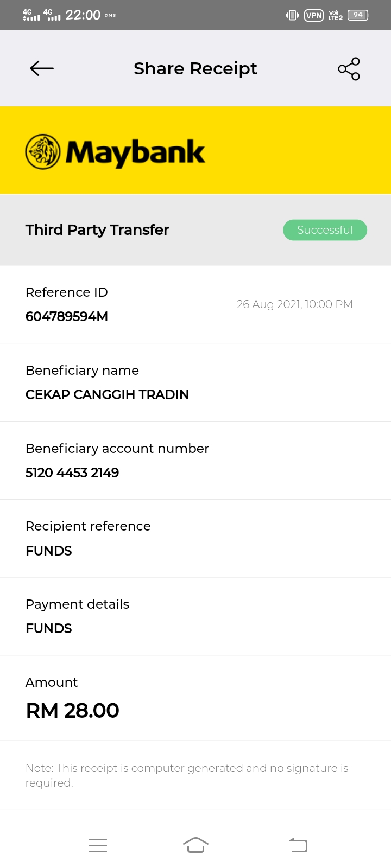Select reference ID 604789594M
This screenshot has width=391, height=868.
tap(67, 316)
